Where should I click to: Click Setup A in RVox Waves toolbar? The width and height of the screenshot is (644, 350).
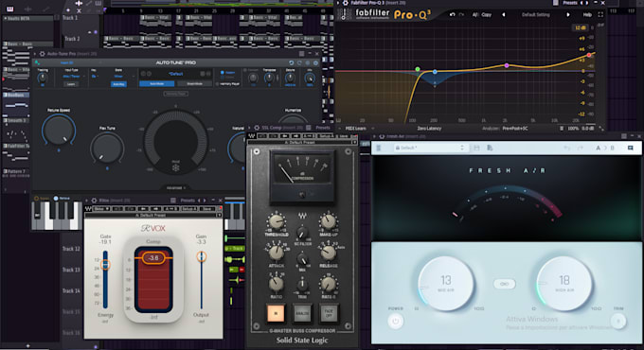click(x=188, y=209)
